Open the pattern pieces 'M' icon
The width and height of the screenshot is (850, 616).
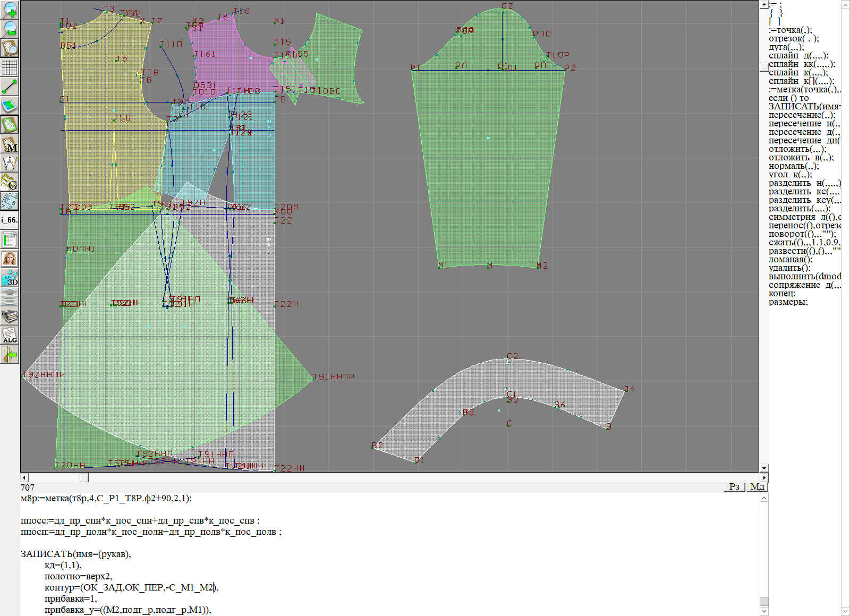pos(10,144)
